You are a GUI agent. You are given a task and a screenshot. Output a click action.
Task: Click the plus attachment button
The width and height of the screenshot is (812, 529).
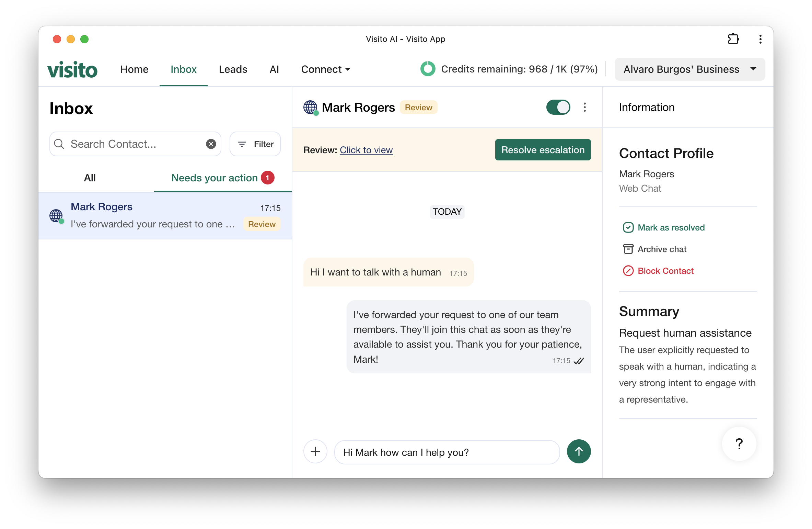click(x=315, y=451)
